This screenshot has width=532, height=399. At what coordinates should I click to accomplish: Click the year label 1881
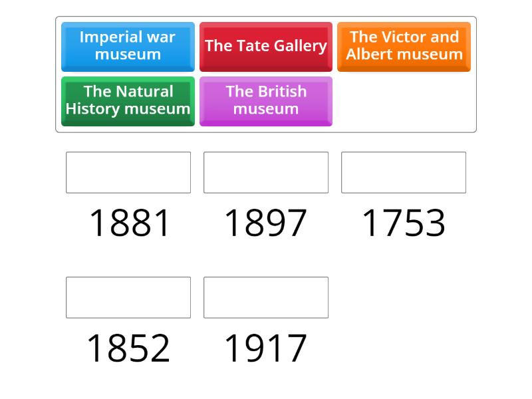click(128, 223)
